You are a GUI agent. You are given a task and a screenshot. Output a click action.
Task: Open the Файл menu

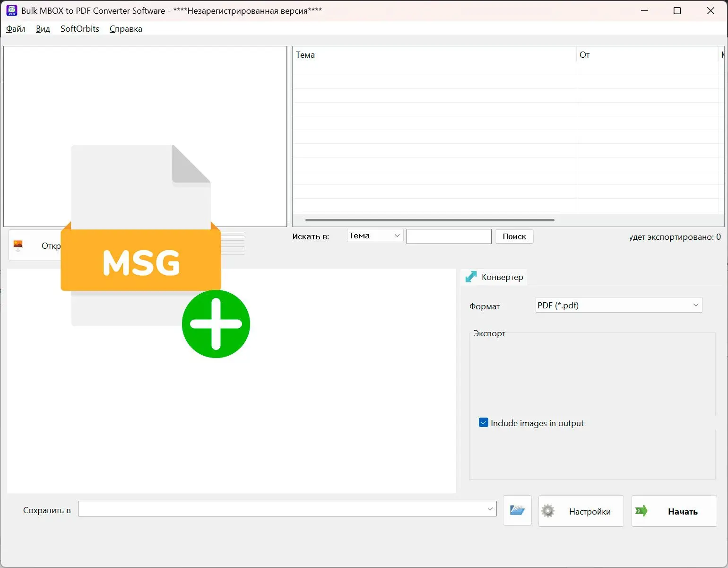pyautogui.click(x=16, y=29)
